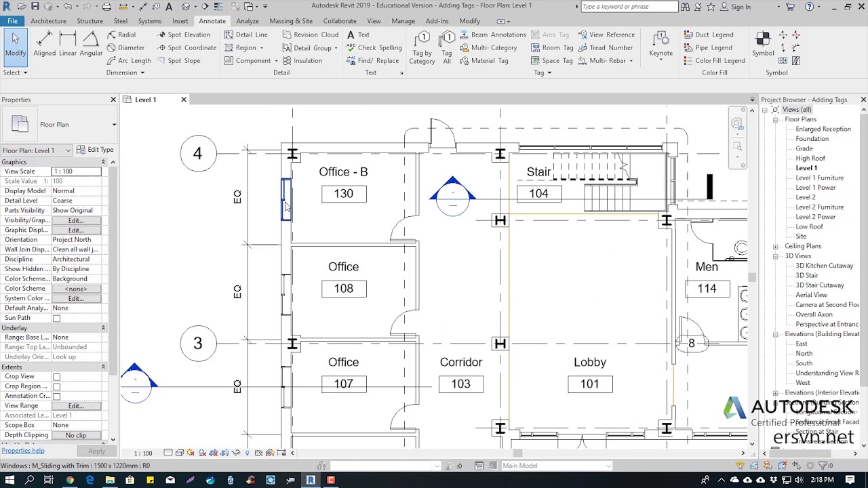Image resolution: width=868 pixels, height=488 pixels.
Task: Switch to the Structure ribbon tab
Action: point(90,21)
